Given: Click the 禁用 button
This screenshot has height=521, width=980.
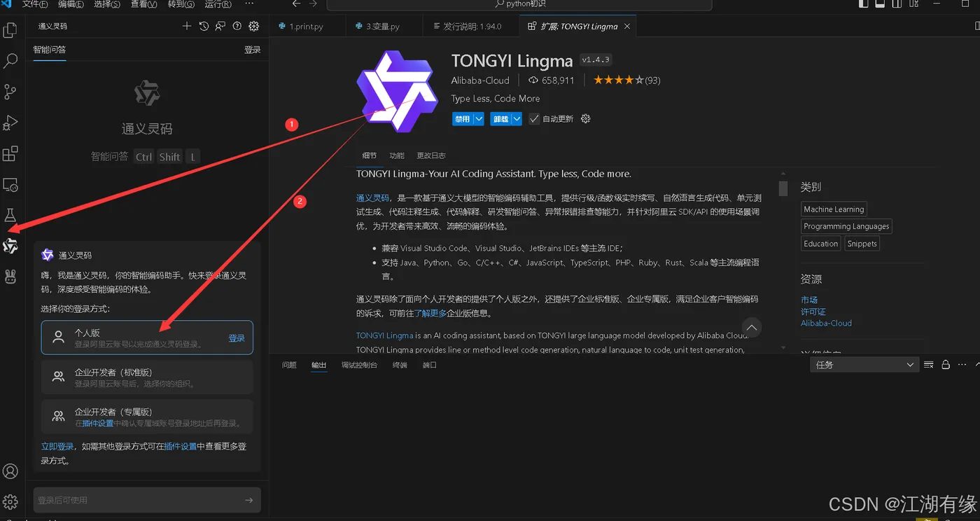Looking at the screenshot, I should tap(462, 119).
